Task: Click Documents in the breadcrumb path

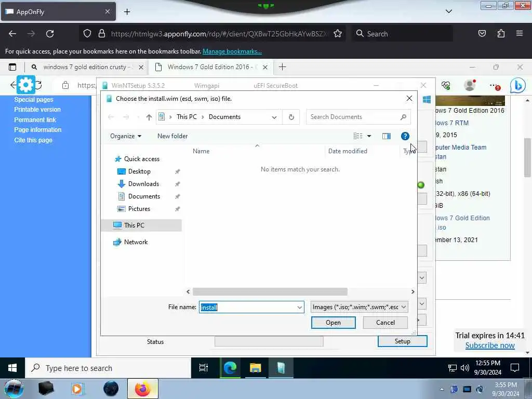Action: pos(224,117)
